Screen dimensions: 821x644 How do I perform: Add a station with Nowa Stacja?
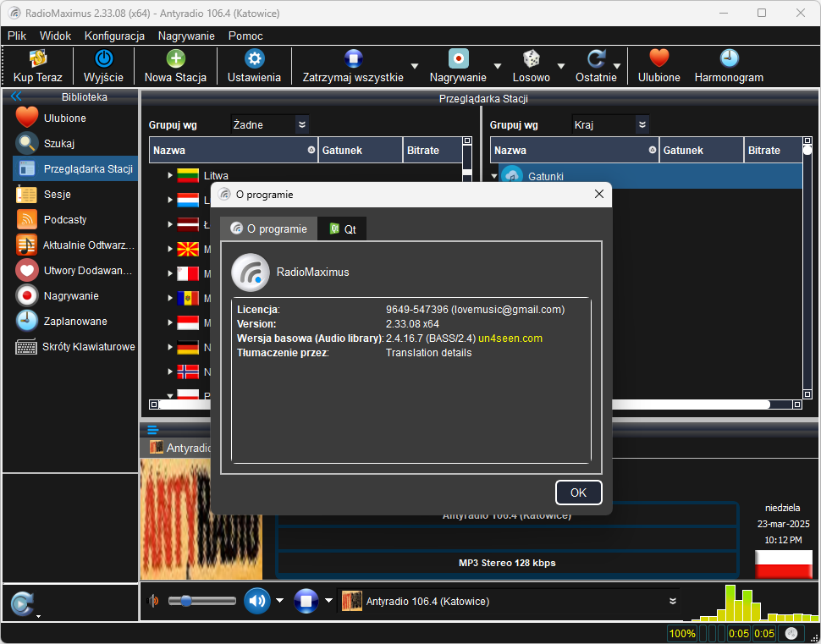pyautogui.click(x=175, y=58)
